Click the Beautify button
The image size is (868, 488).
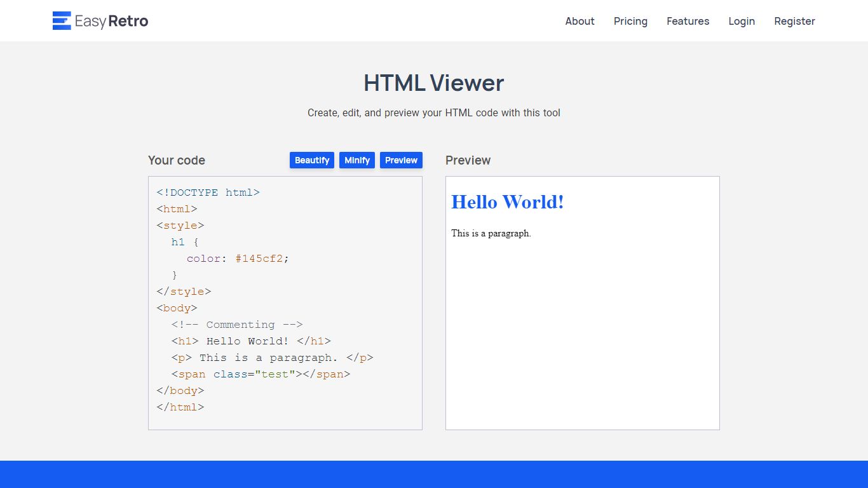312,160
